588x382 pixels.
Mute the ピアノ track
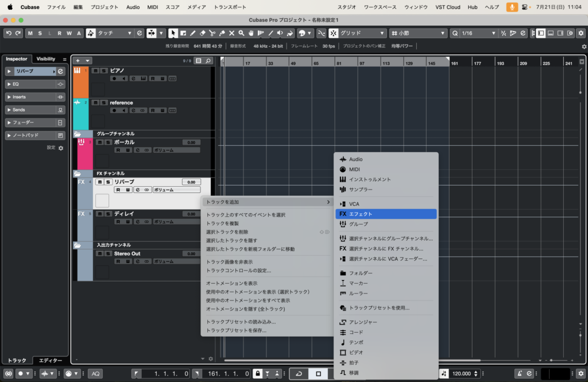[96, 71]
